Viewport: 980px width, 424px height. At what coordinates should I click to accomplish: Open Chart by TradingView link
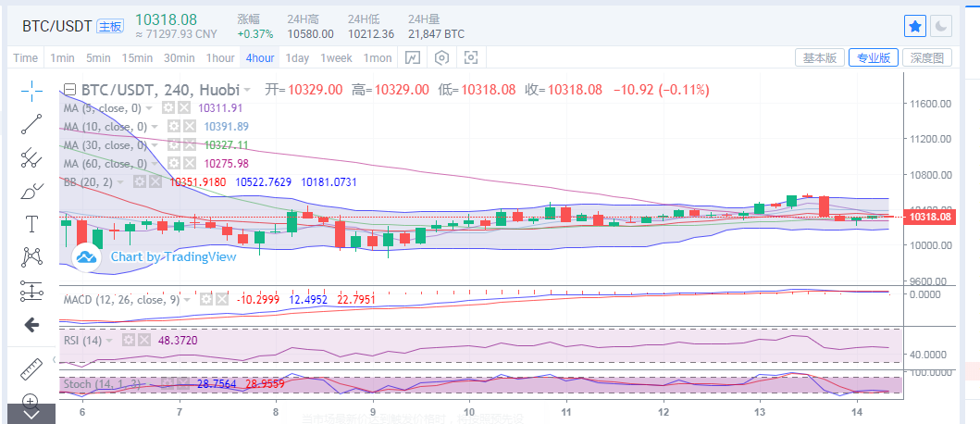[x=173, y=256]
